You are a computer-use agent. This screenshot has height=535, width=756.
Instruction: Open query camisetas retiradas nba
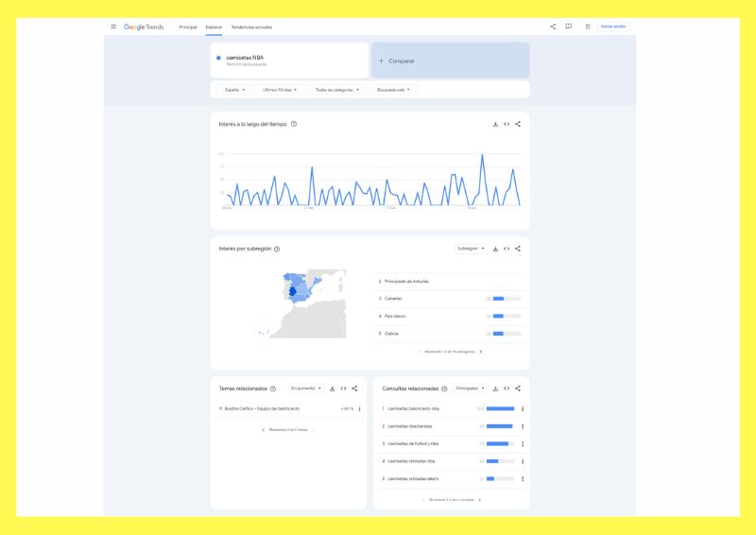point(411,461)
